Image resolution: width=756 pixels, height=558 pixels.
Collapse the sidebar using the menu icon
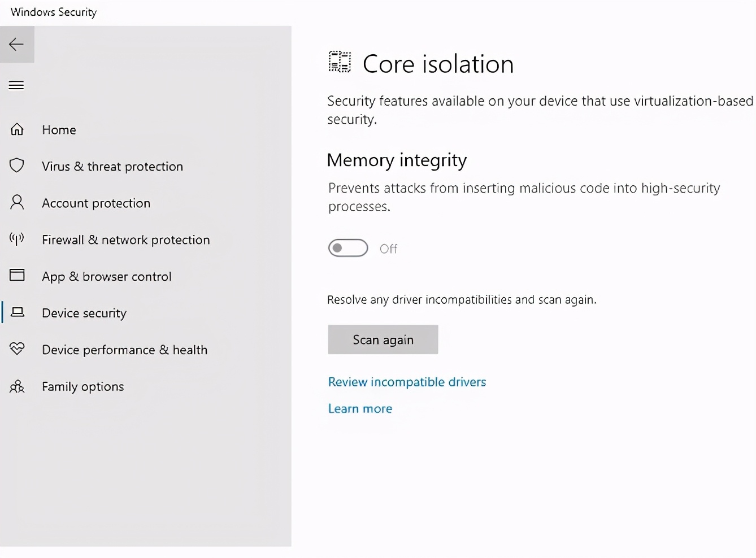(16, 85)
